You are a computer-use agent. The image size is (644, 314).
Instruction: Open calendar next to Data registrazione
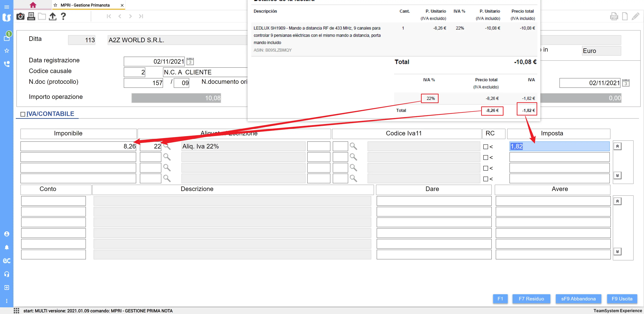(x=190, y=61)
